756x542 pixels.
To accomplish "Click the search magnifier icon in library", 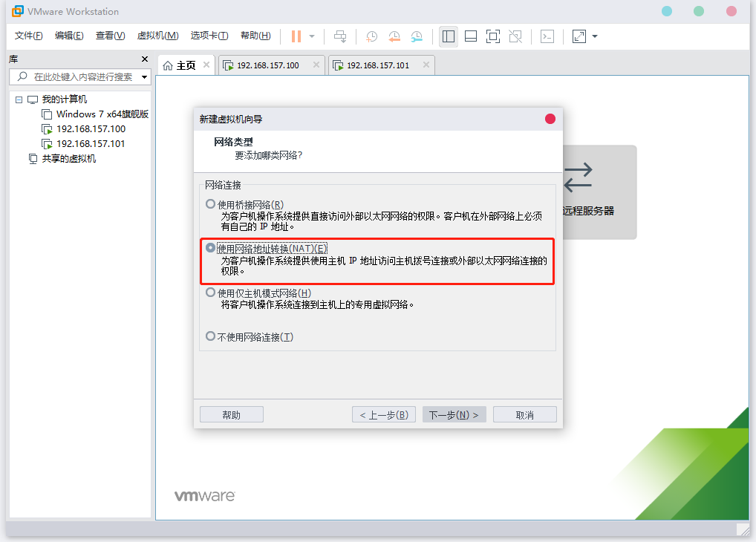I will pos(22,76).
